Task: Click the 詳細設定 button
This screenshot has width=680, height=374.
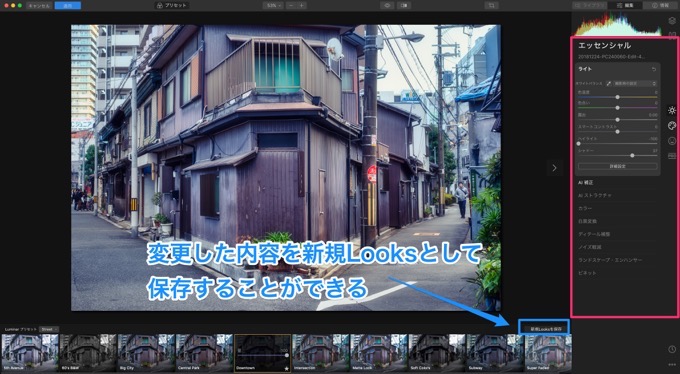Action: click(618, 166)
